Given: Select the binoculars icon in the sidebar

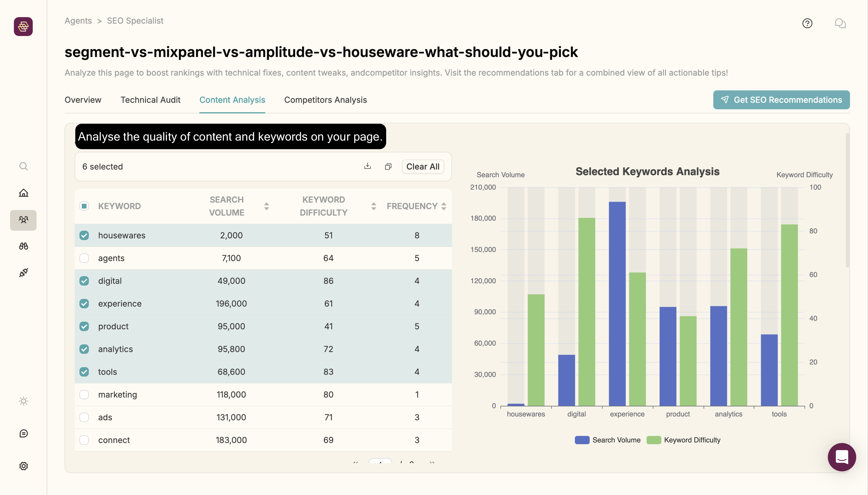Looking at the screenshot, I should pos(23,246).
